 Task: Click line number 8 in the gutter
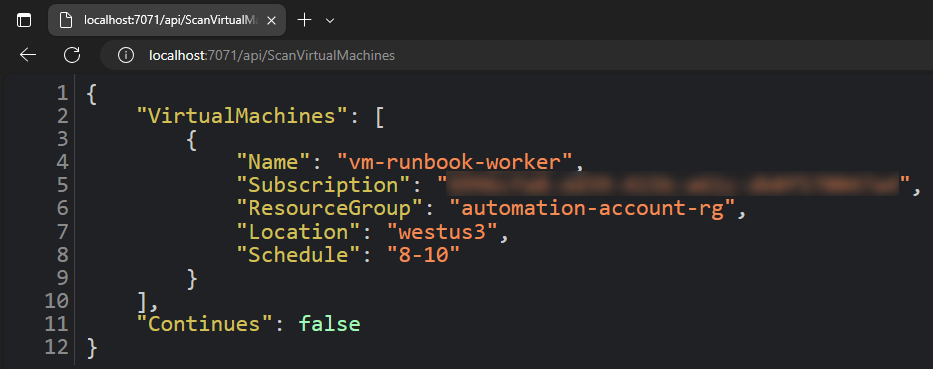62,254
